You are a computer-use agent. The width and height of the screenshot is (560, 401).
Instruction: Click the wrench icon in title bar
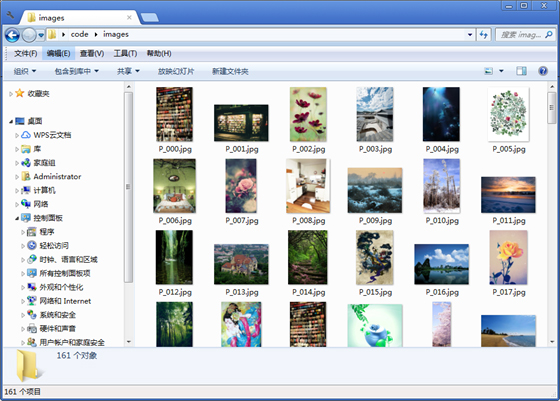10,15
